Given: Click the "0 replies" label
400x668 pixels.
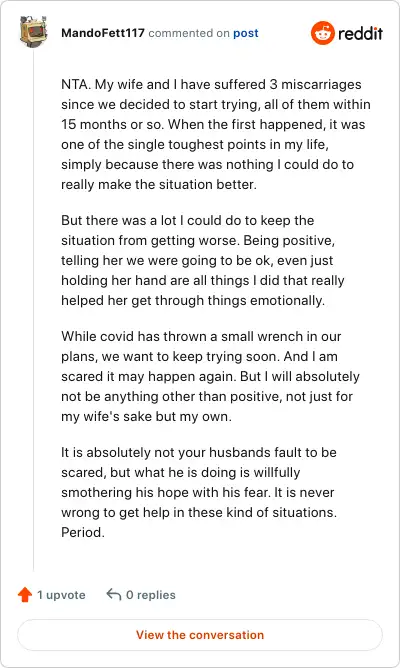Looking at the screenshot, I should pyautogui.click(x=151, y=595).
